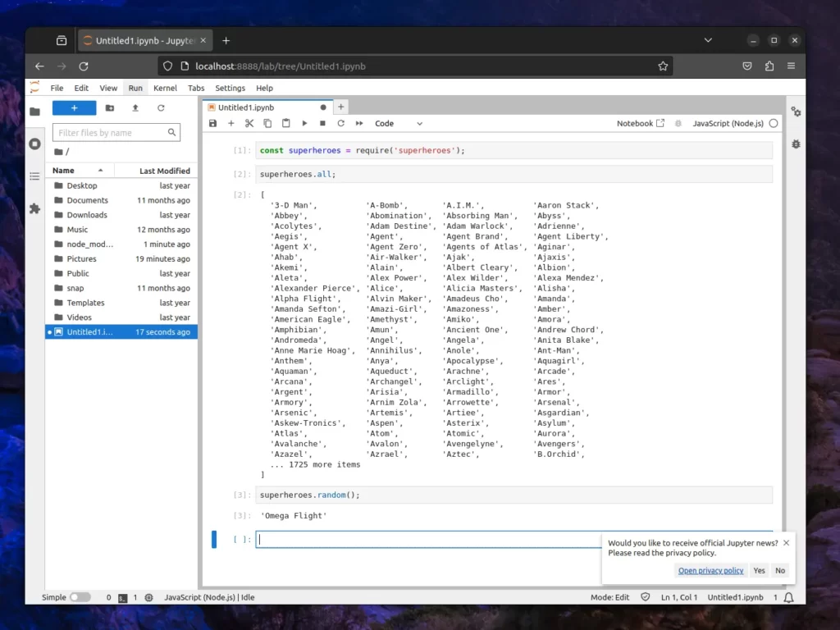Viewport: 840px width, 630px height.
Task: Select the Downloads folder
Action: tap(121, 215)
